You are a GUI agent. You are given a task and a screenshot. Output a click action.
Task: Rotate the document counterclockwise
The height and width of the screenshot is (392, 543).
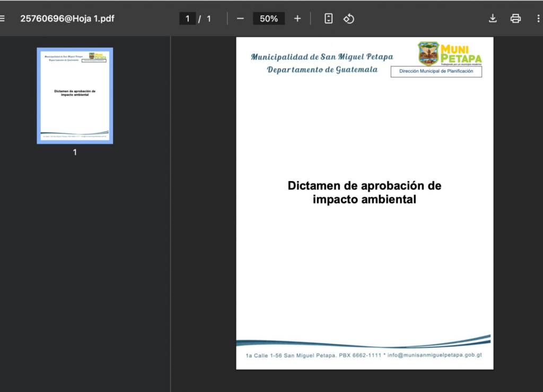348,19
